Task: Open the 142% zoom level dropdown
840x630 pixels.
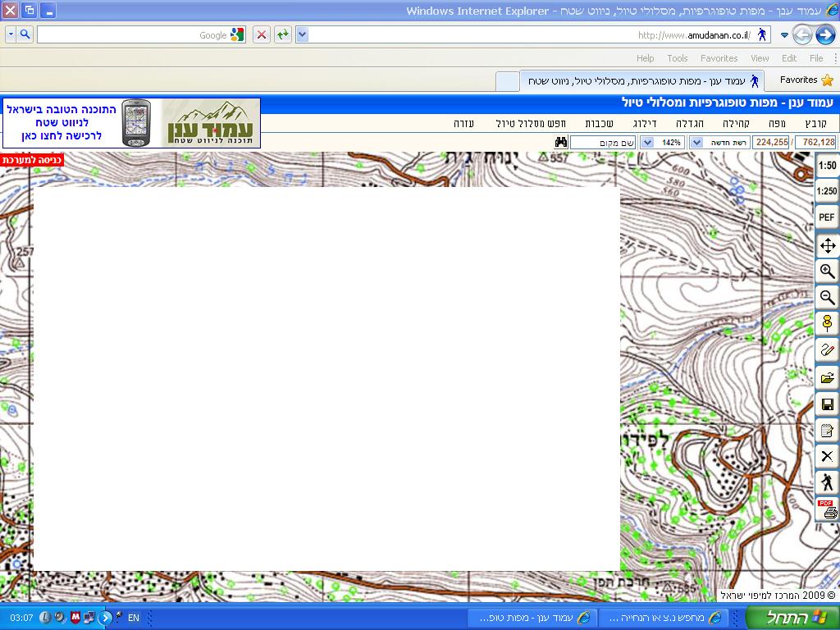Action: pos(646,142)
